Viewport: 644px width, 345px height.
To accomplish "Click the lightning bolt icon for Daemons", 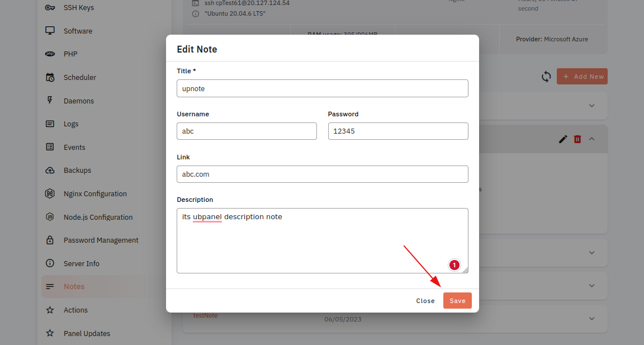I will click(x=50, y=101).
